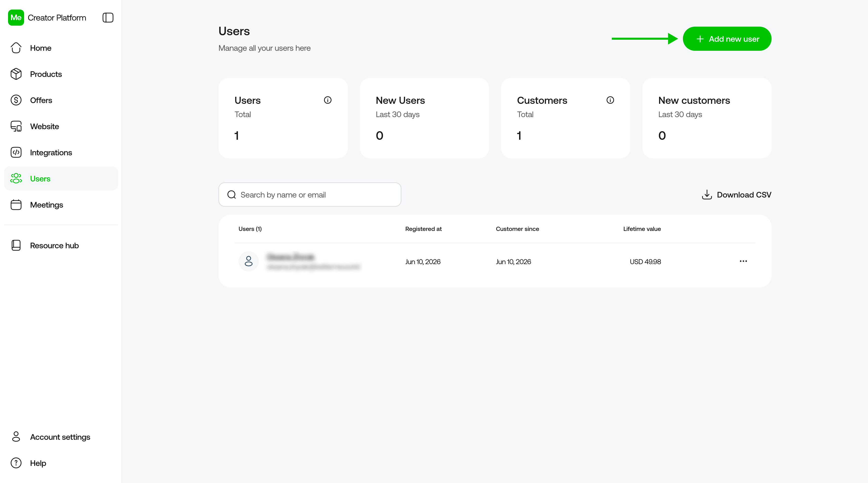Open Integrations code icon
The width and height of the screenshot is (868, 483).
point(16,152)
